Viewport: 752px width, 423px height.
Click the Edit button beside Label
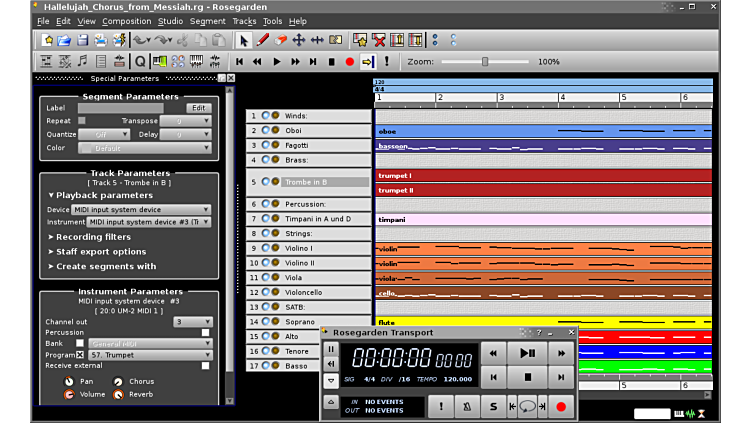coord(199,108)
